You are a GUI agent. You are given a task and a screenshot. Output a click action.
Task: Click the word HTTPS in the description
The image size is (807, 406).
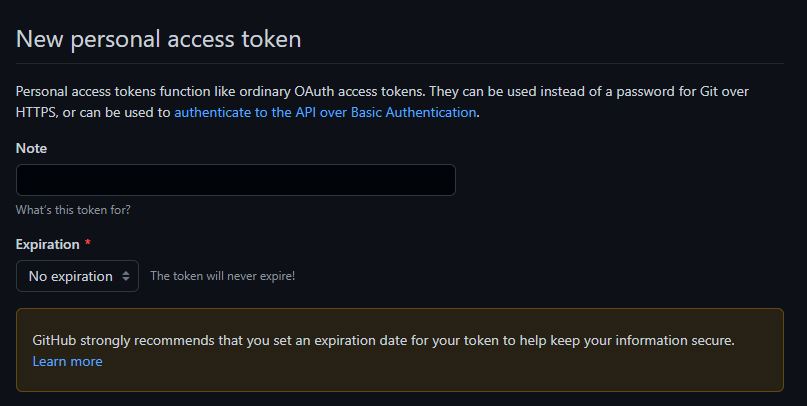(x=36, y=112)
